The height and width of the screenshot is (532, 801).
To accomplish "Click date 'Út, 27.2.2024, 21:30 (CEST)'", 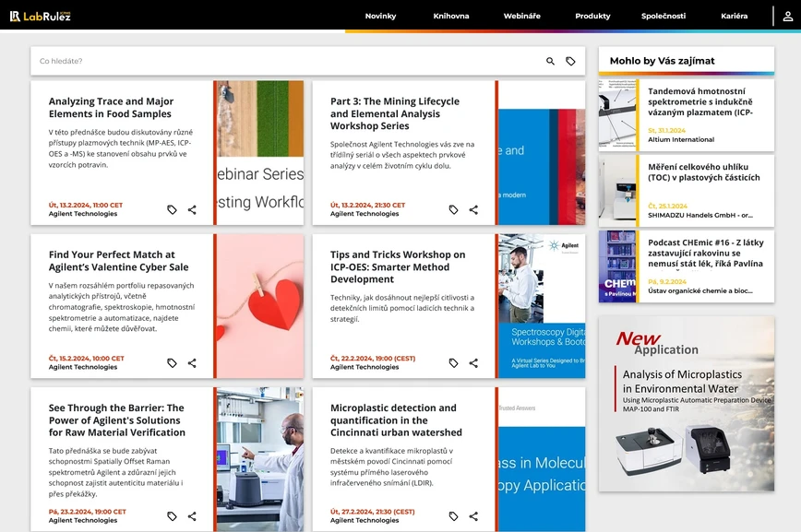I will click(x=373, y=512).
